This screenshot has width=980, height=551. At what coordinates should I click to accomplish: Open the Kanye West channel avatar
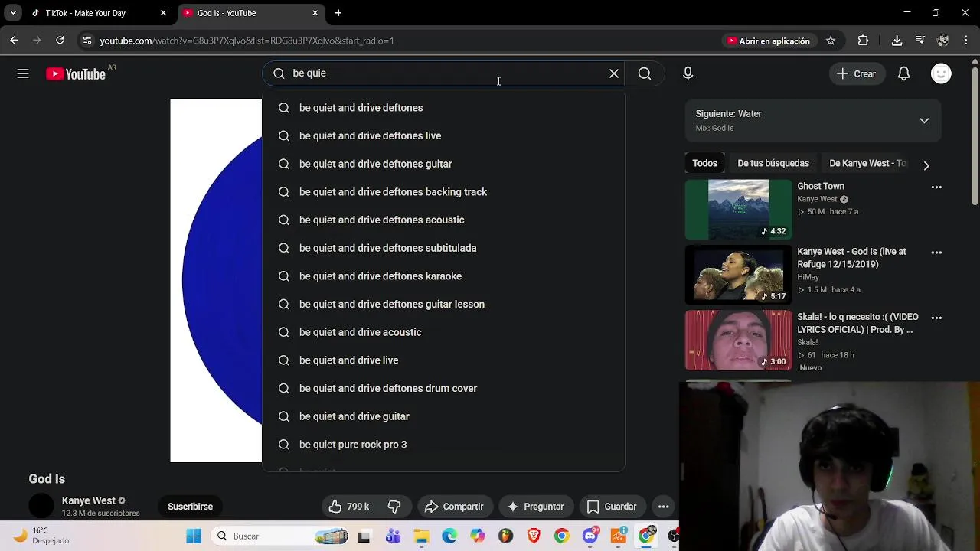tap(41, 507)
